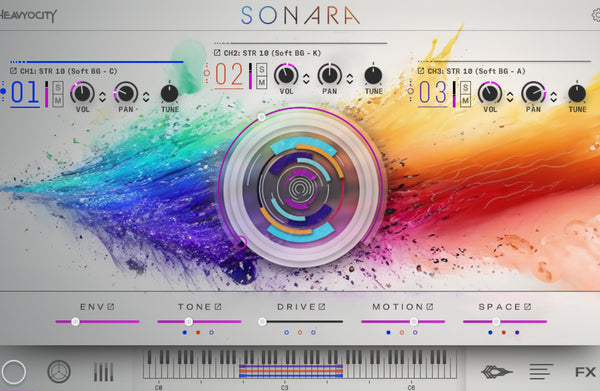Solo channel 03
Image resolution: width=600 pixels, height=391 pixels.
tap(465, 88)
